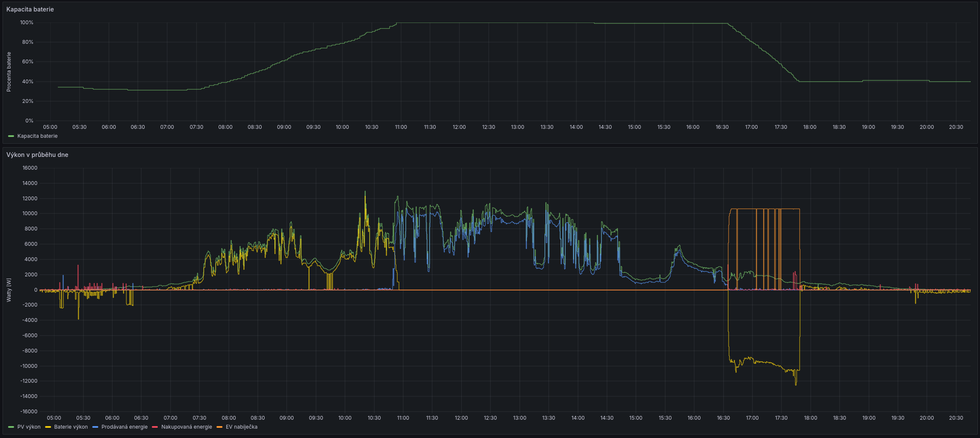This screenshot has height=438, width=980.
Task: Open the Kapacita baterie panel title menu
Action: coord(30,9)
